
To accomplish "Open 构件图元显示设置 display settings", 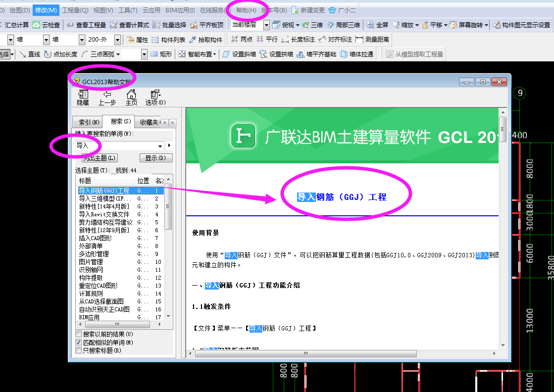I will pyautogui.click(x=521, y=25).
